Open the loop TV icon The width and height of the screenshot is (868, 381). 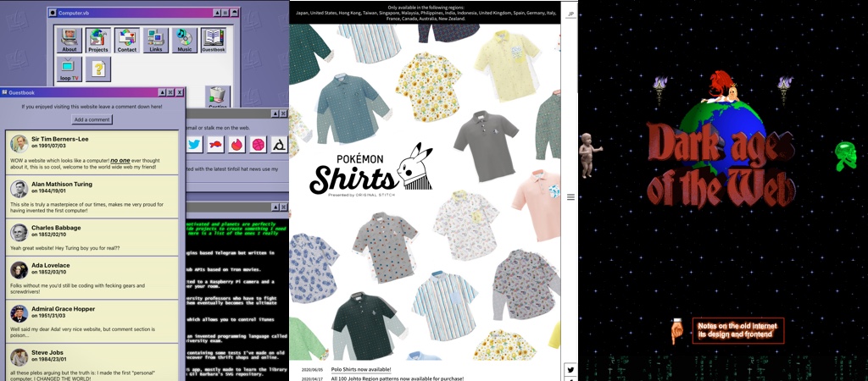point(70,69)
